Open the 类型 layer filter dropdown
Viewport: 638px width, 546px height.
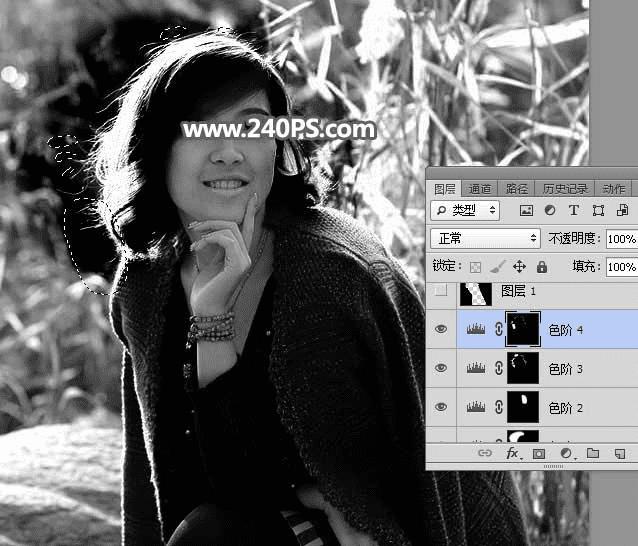coord(465,210)
